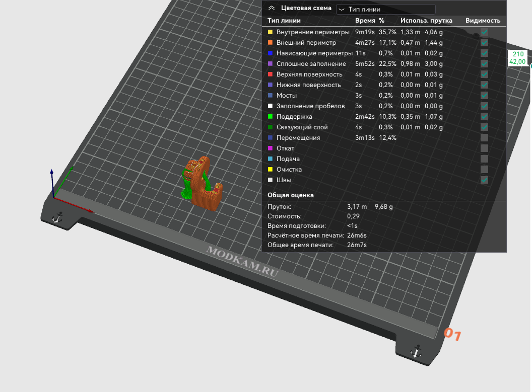Click the "Видимость" column header
Viewport: 532px width, 392px height.
(483, 21)
